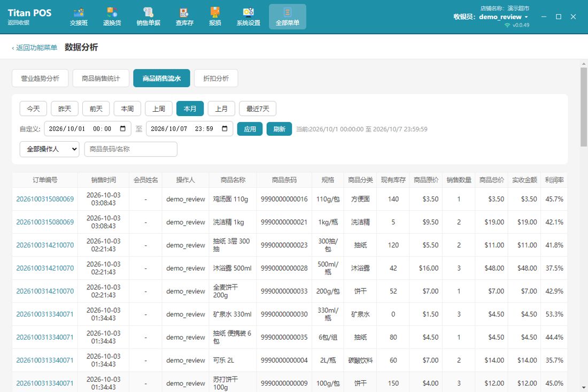Open the 销售单据 sales receipts icon

click(x=149, y=17)
